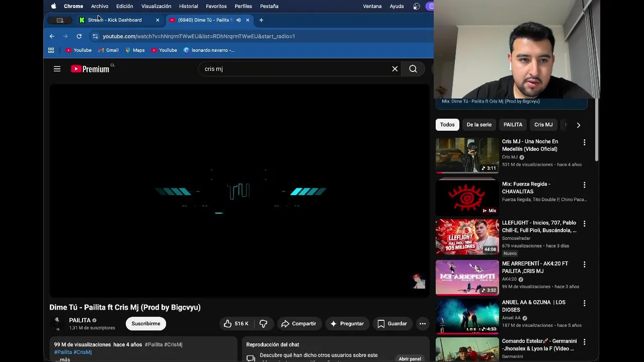This screenshot has height=362, width=644.
Task: Open the YouTube guide hamburger menu
Action: [x=57, y=69]
